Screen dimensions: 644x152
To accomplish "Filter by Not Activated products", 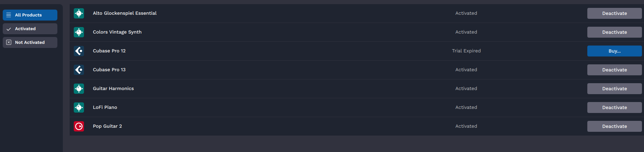I will (30, 42).
